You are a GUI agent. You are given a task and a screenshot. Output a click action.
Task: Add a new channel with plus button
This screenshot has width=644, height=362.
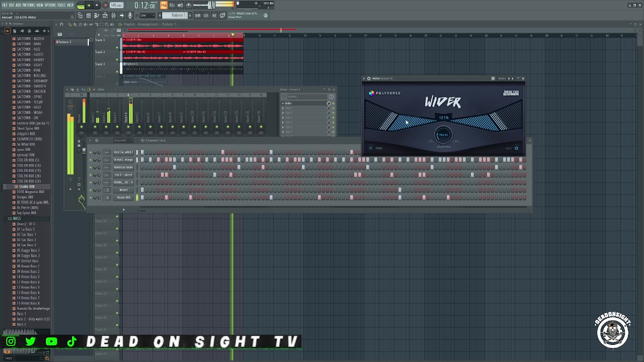point(123,209)
